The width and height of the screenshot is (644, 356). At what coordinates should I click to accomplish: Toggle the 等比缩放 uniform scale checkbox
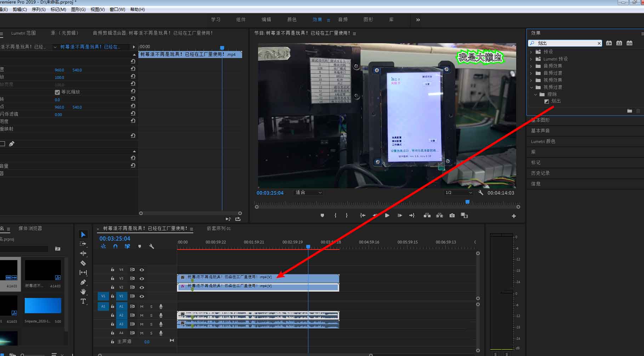point(57,92)
